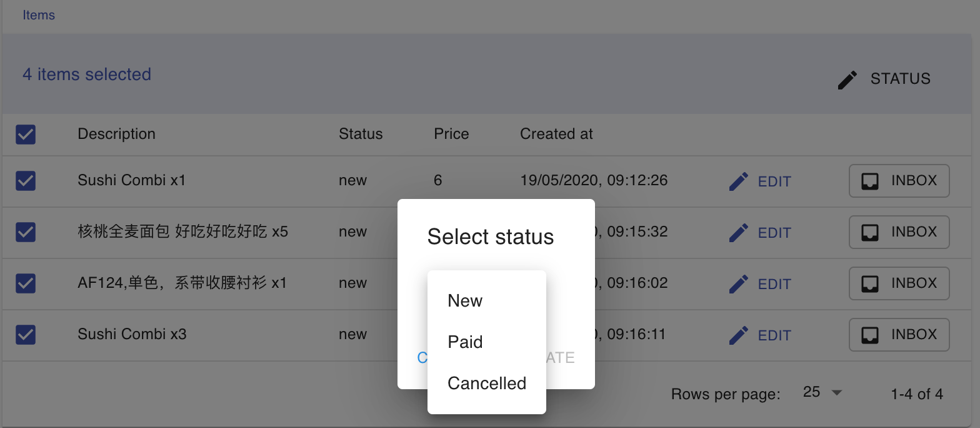Select New in the status list

(x=465, y=300)
